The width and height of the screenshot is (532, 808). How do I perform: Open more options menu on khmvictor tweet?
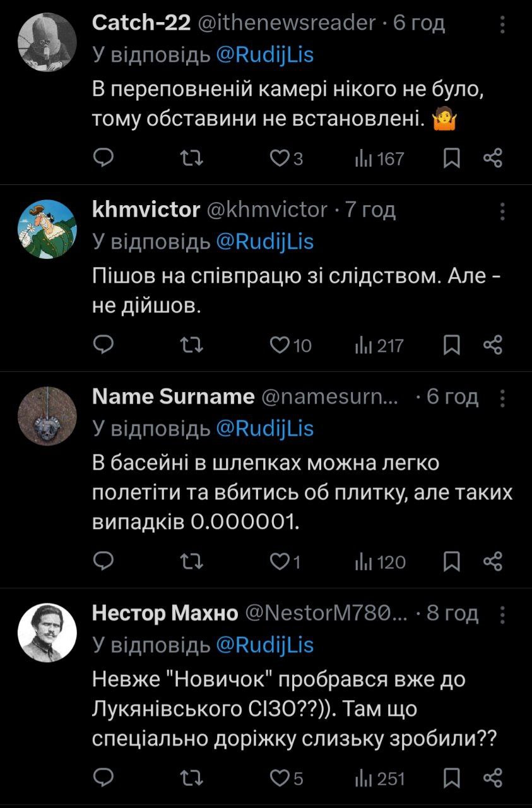pyautogui.click(x=502, y=210)
